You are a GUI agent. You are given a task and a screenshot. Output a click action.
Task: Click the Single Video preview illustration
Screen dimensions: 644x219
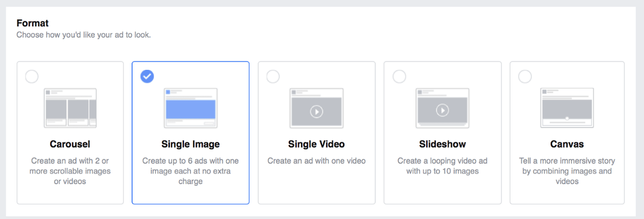click(x=316, y=108)
